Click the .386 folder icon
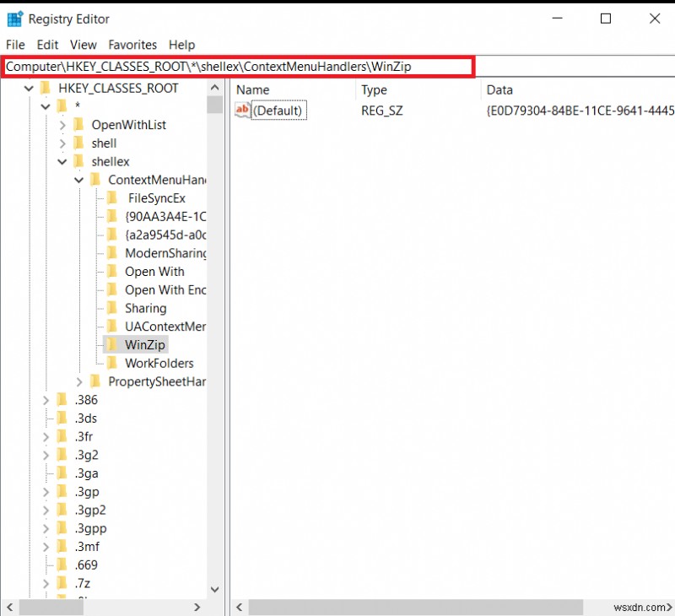675x616 pixels. 62,400
